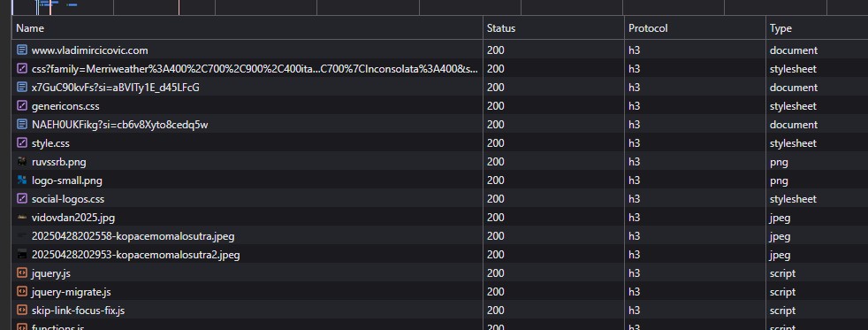Click the script icon beside jquery-migrate.js
The height and width of the screenshot is (330, 868).
22,292
